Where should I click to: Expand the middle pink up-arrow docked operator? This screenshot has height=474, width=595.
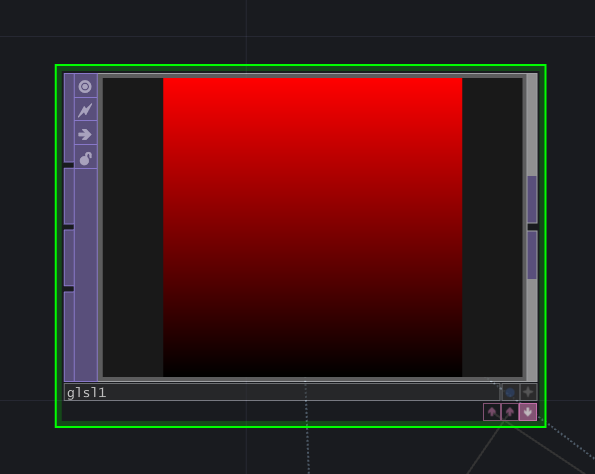tap(510, 412)
